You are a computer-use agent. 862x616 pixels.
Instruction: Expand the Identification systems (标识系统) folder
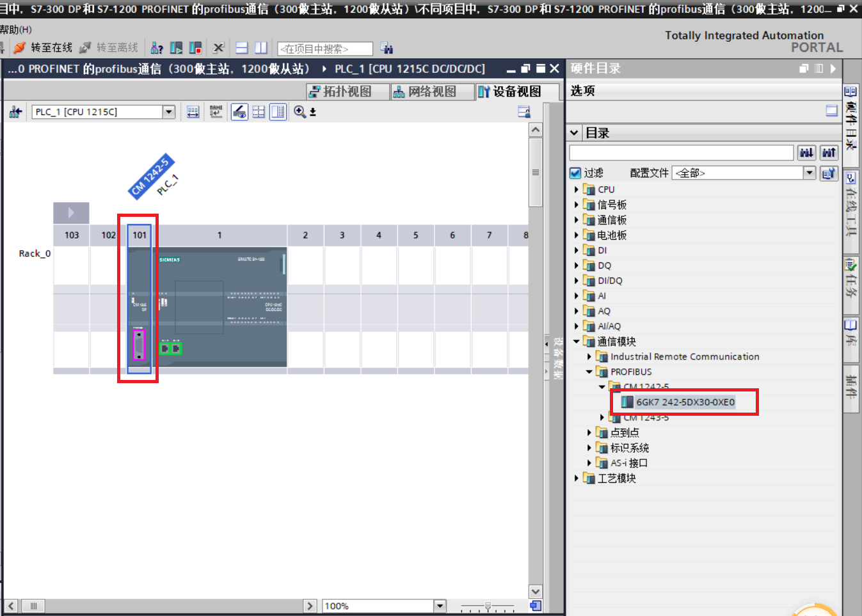click(x=589, y=448)
